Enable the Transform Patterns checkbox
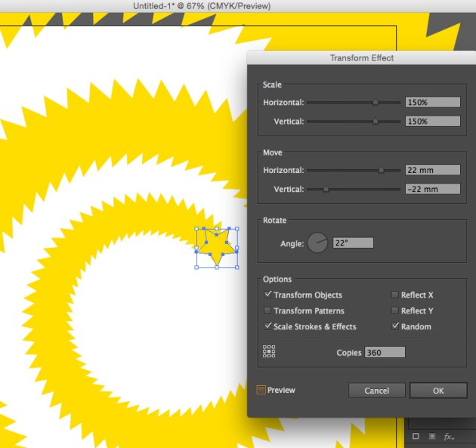Viewport: 476px width, 448px height. [267, 311]
